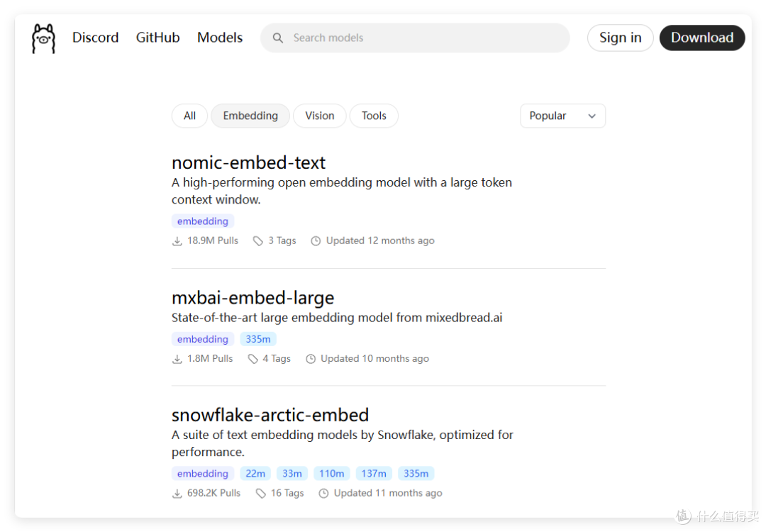The image size is (766, 532).
Task: Click the '1.8M Pulls' text
Action: coord(210,359)
